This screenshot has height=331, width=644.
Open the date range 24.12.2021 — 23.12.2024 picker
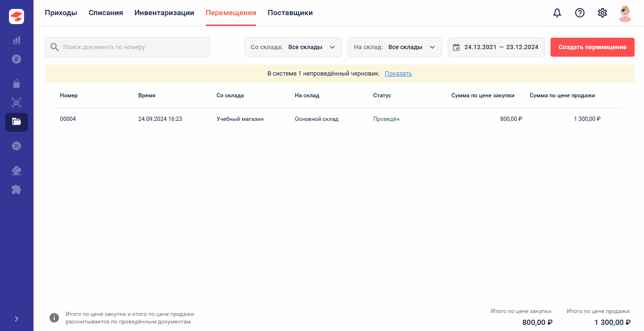(x=496, y=47)
